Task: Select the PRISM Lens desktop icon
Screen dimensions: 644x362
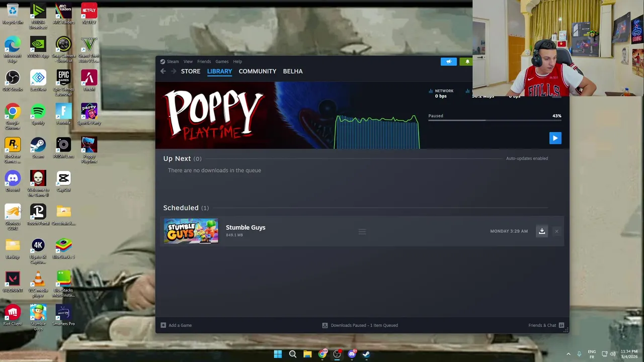Action: point(63,148)
